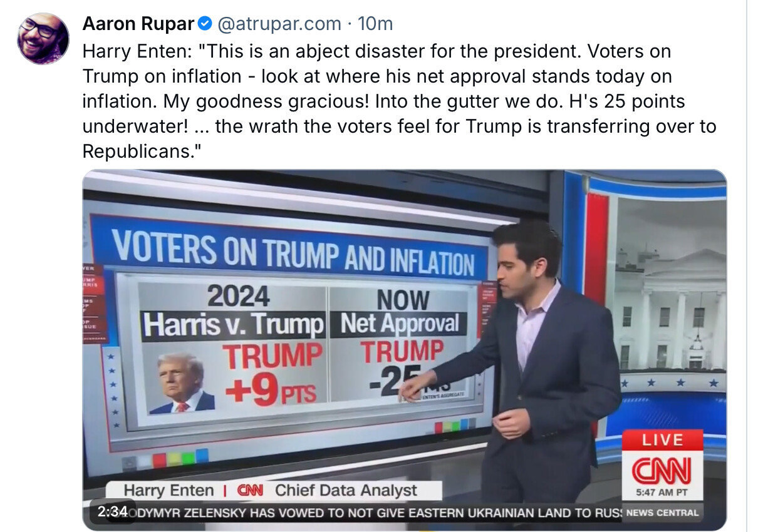Click the 5:47 AM PT time display
Screen dimensions: 768x532
662,493
